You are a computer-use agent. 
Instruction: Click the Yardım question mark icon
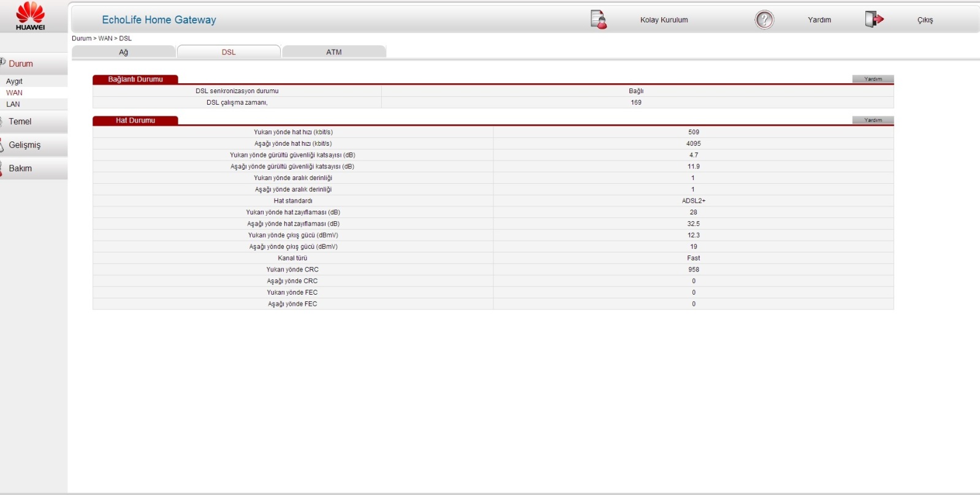point(764,20)
